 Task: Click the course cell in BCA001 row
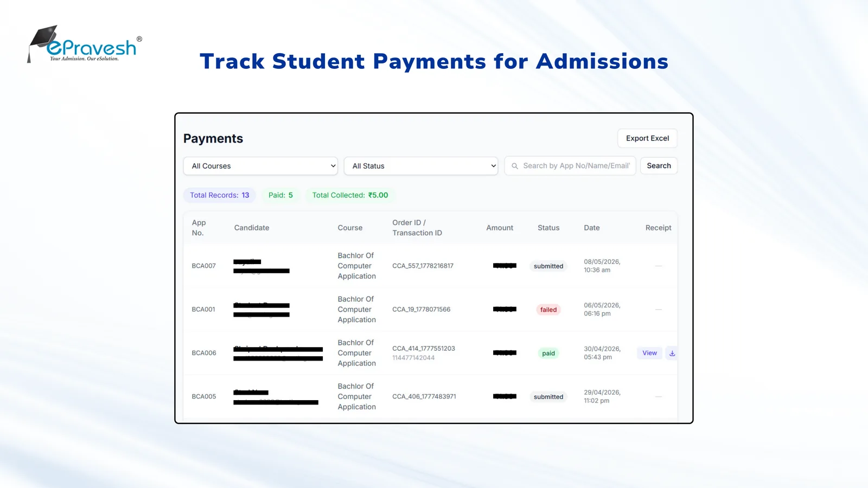point(356,310)
